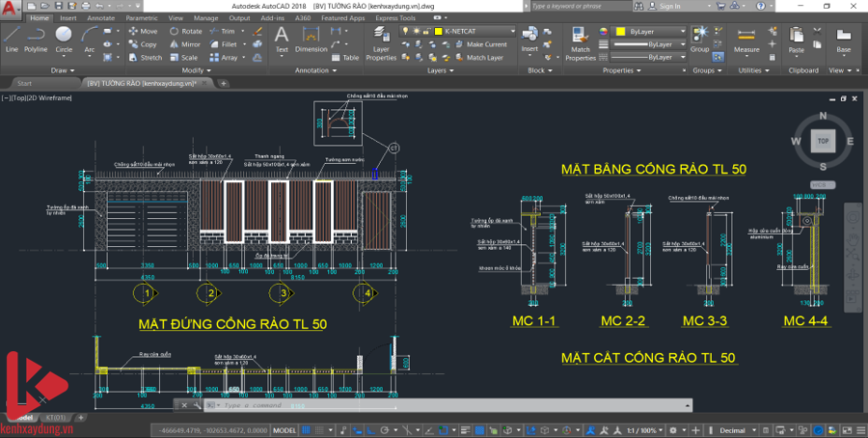Click the yellow K-NETCAT layer color swatch
The height and width of the screenshot is (438, 868).
click(437, 31)
